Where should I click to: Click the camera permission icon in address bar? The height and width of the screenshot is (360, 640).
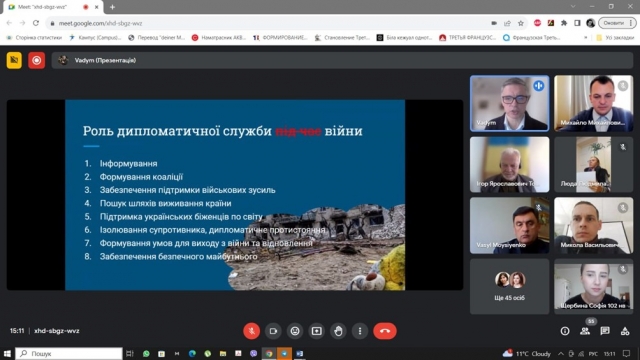[494, 23]
